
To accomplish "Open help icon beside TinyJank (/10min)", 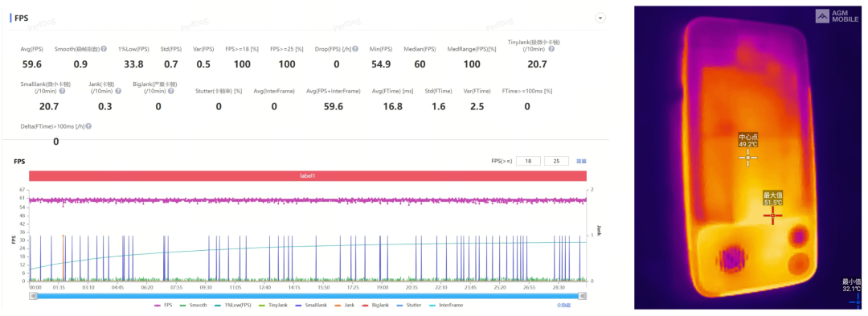I will click(551, 49).
